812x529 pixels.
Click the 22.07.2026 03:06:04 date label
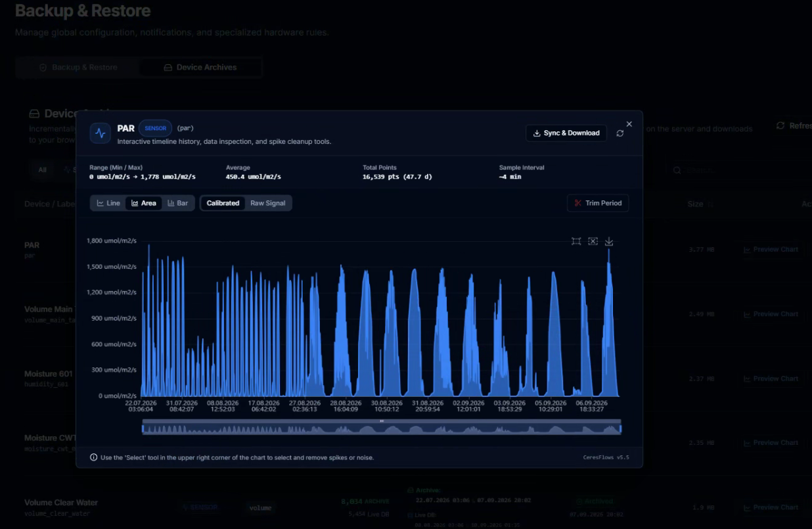(x=141, y=406)
